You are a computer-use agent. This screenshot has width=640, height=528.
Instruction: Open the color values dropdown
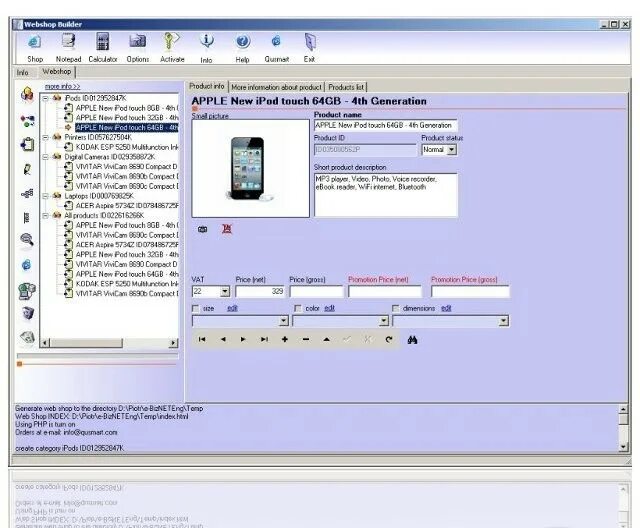(x=383, y=321)
